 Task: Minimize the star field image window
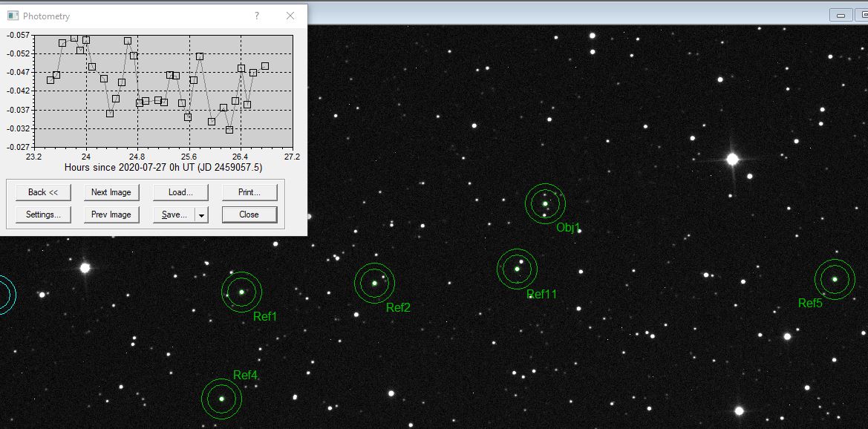pos(841,15)
